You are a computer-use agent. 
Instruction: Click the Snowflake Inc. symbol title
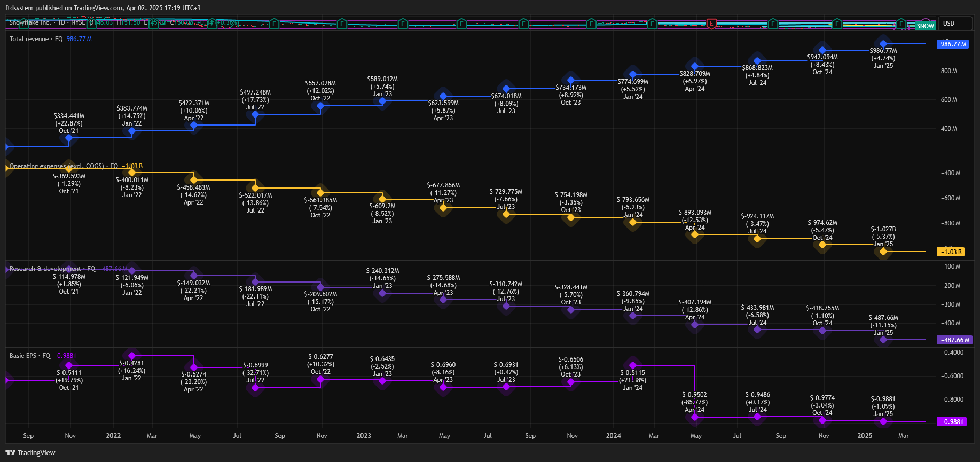30,22
